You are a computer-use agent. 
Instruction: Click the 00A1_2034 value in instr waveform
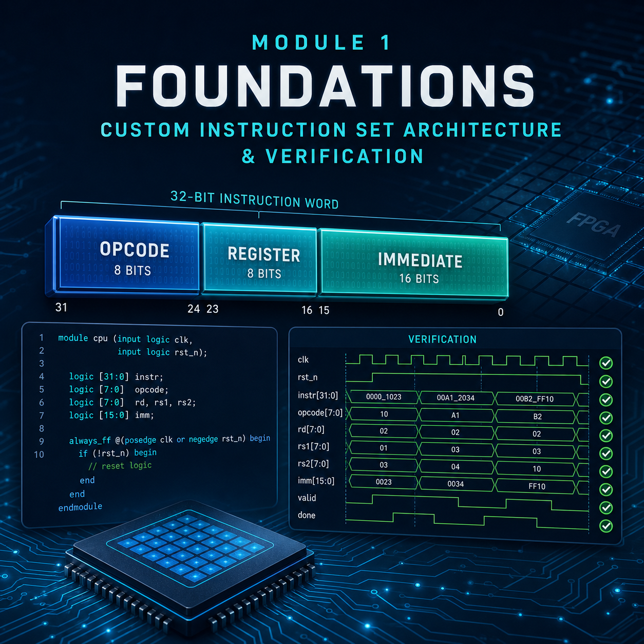point(456,398)
